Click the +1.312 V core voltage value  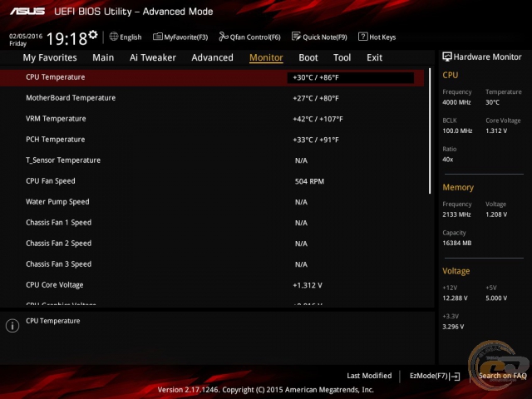tap(308, 285)
